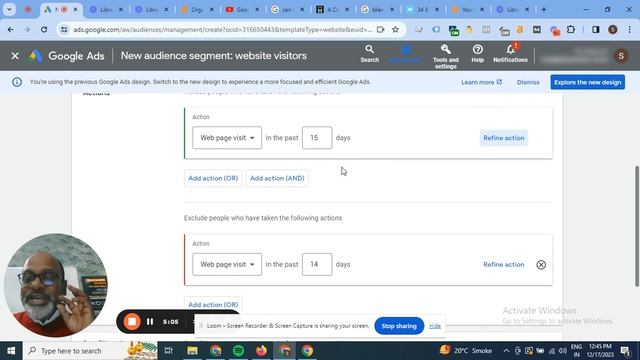Open include action Web page visit dropdown

click(227, 138)
